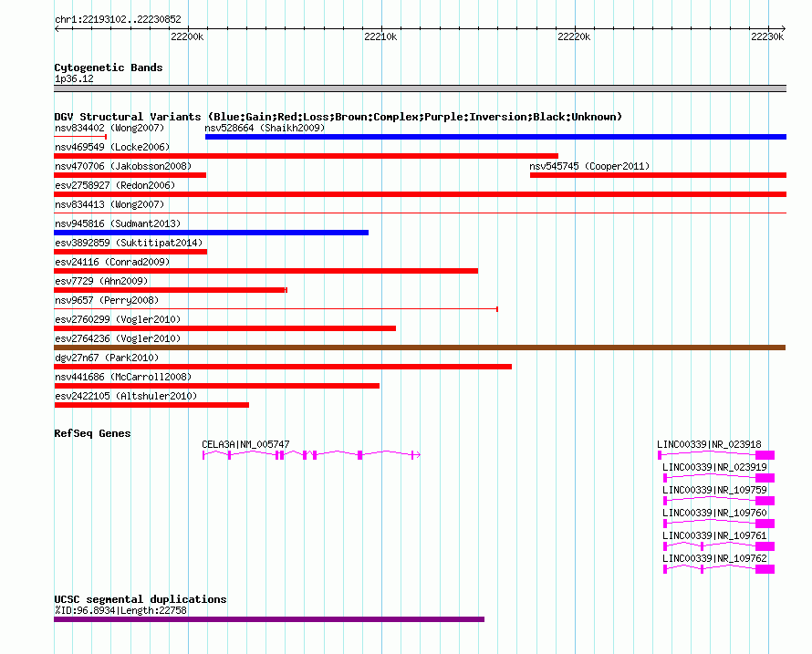
Task: Click the %ID:96.8934|Length:22758 label
Action: point(120,610)
